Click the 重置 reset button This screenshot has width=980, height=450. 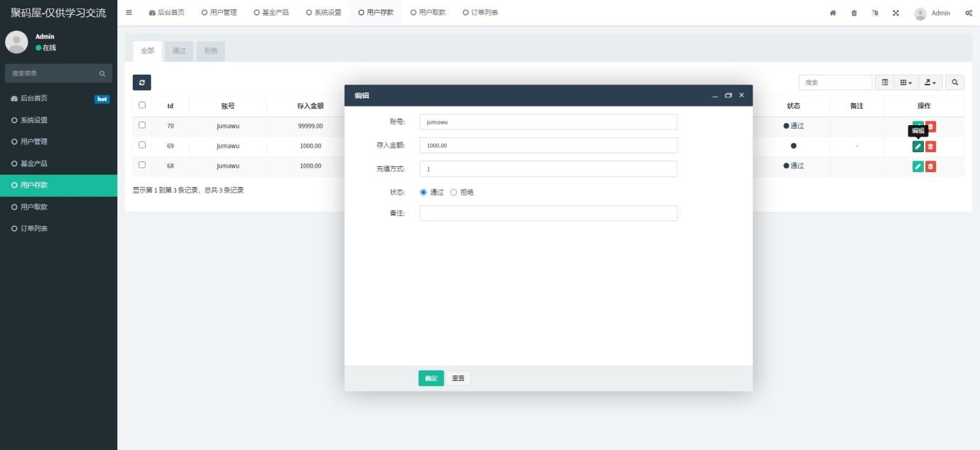[x=458, y=378]
